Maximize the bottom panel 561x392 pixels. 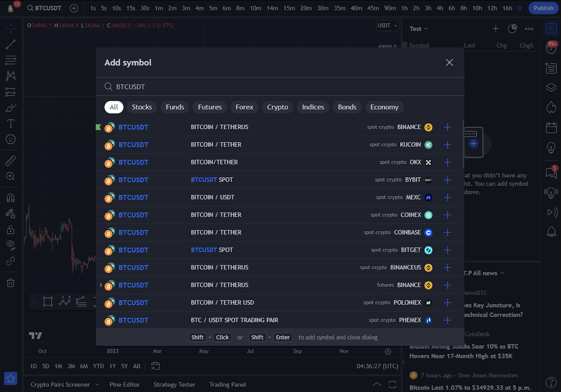click(393, 384)
